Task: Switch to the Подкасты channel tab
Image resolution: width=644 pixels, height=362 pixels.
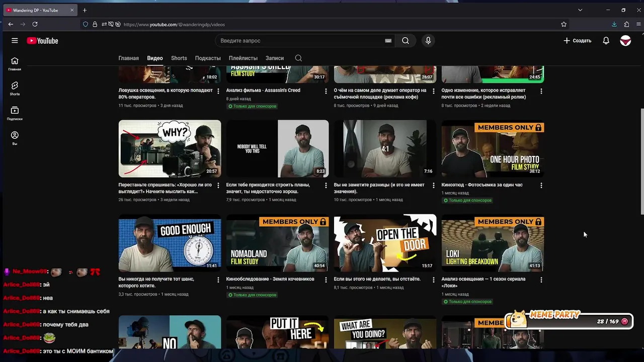Action: point(208,58)
